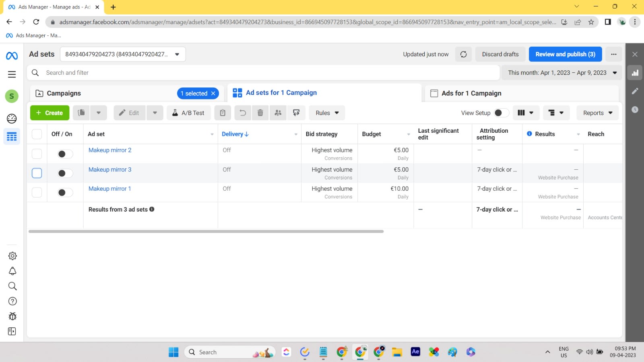This screenshot has height=362, width=644.
Task: Open the charts panel icon in right sidebar
Action: tap(635, 73)
